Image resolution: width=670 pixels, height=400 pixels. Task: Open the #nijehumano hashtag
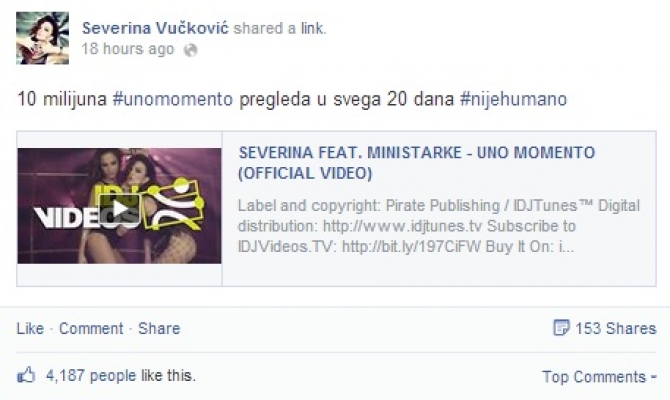(514, 99)
